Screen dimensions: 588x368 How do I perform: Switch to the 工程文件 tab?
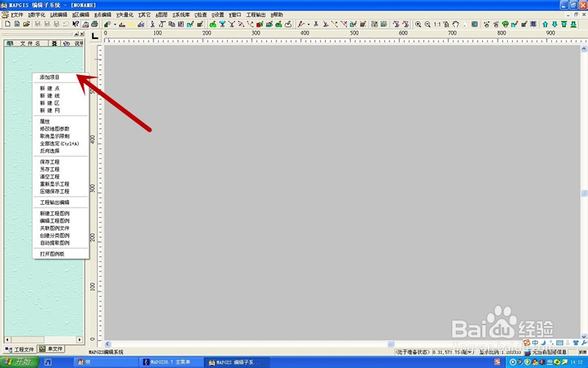[x=20, y=349]
